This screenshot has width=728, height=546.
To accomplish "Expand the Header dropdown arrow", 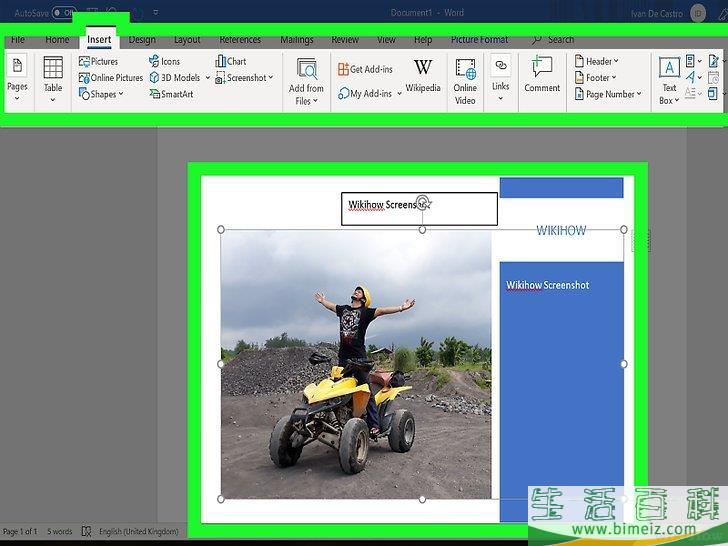I will [616, 61].
